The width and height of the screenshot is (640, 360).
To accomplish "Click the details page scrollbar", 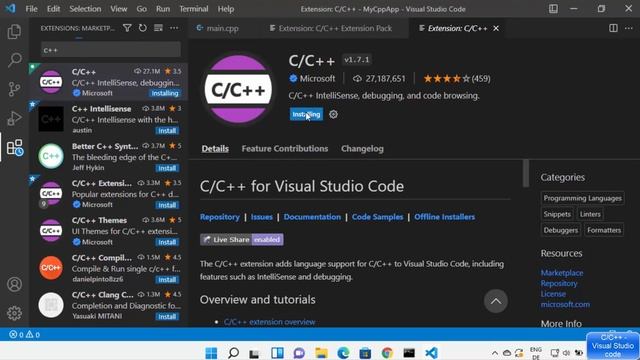I will [526, 173].
